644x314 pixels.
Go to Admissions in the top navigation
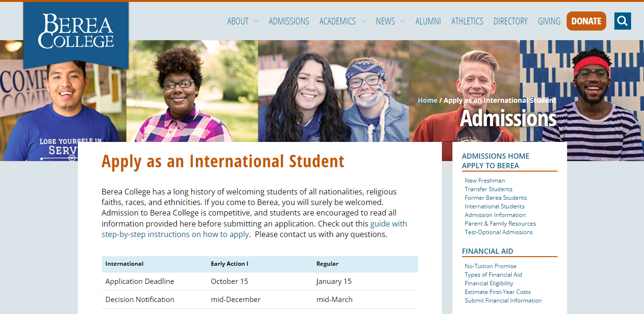coord(289,21)
